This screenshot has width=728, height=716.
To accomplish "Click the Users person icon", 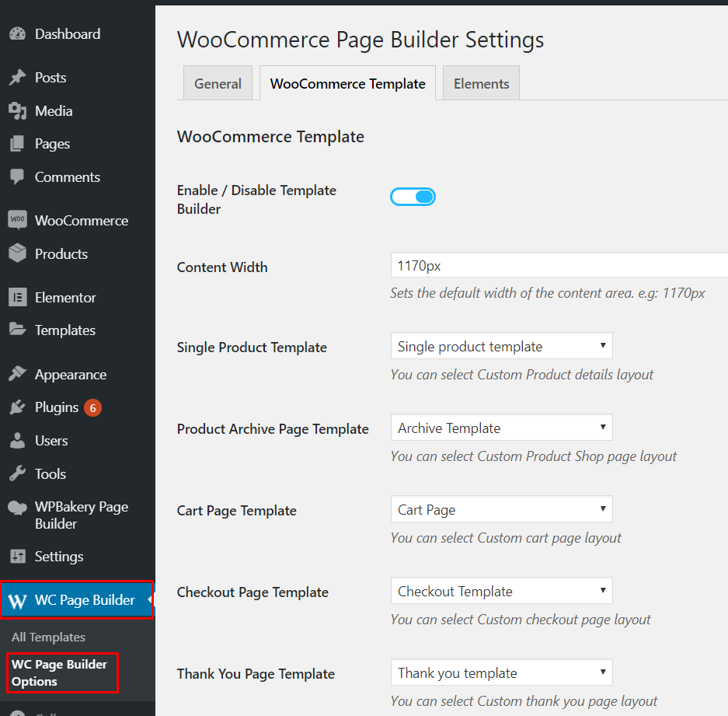I will point(17,441).
